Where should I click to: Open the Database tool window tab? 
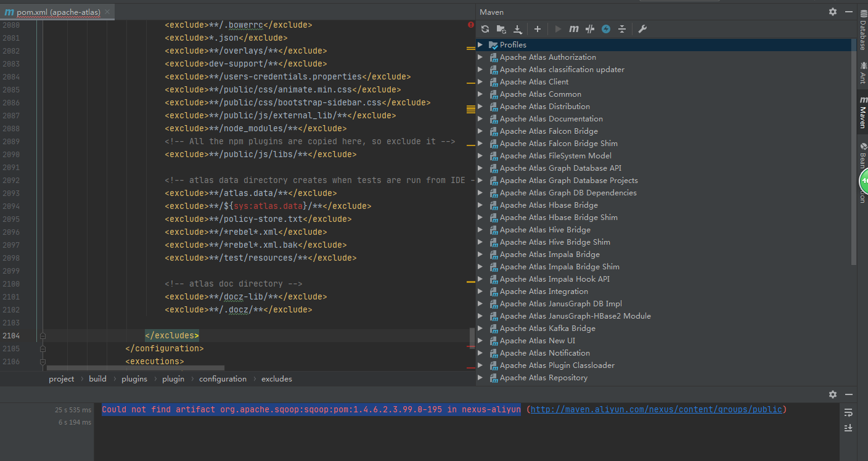[x=862, y=35]
